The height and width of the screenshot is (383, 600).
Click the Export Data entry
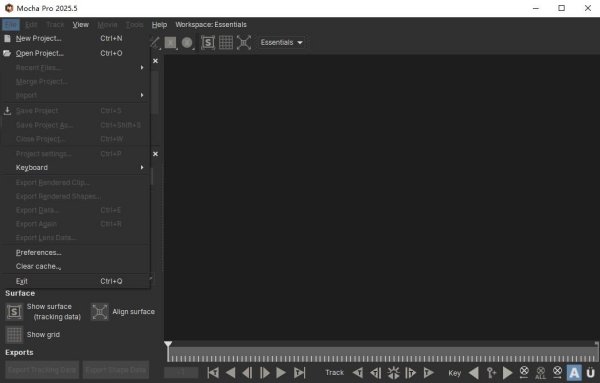point(75,210)
